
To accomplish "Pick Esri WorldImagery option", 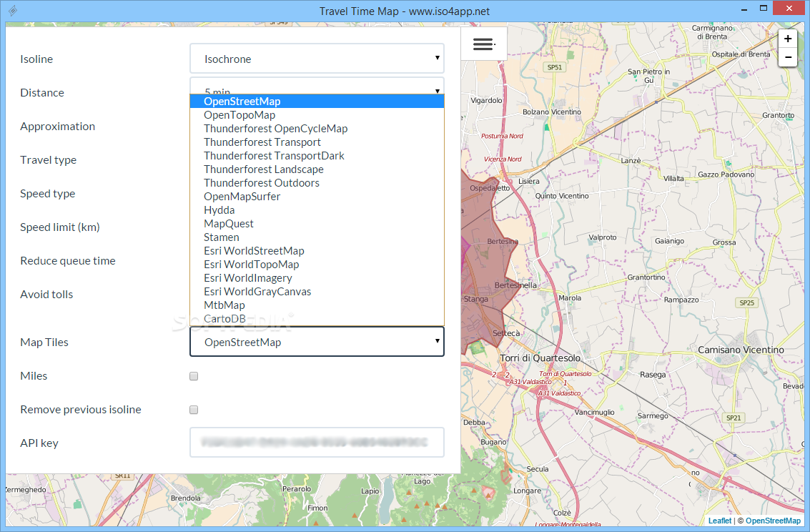I will pos(317,278).
